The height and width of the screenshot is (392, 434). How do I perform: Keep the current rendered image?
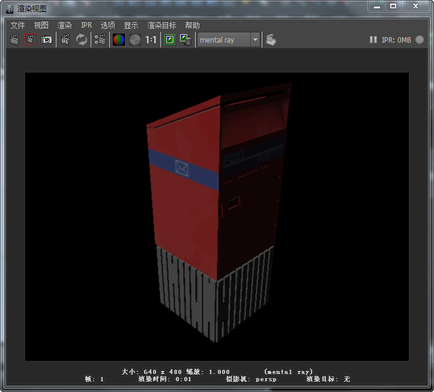[170, 40]
